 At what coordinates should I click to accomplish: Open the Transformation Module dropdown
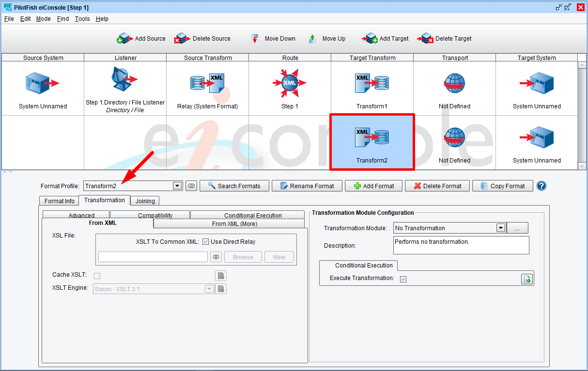[x=501, y=228]
